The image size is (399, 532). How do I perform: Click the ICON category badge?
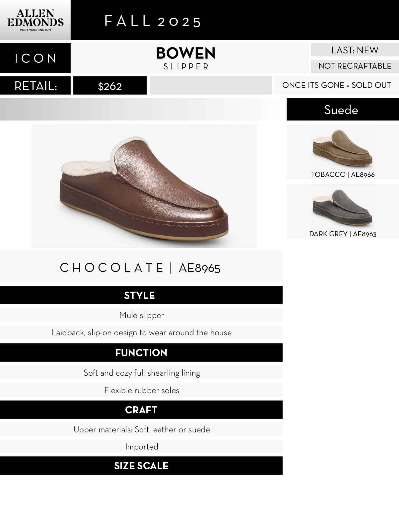click(35, 58)
